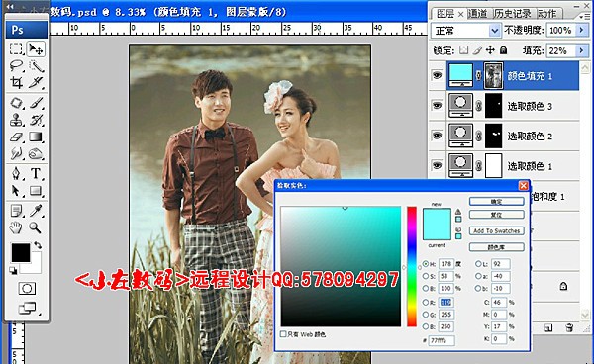Click lock image pixels brush icon
This screenshot has height=364, width=594.
(477, 49)
